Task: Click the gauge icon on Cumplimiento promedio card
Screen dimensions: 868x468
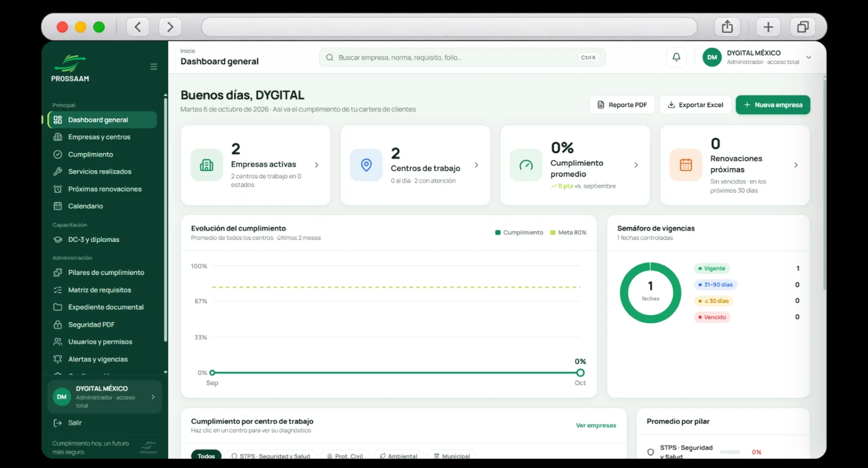Action: coord(526,165)
